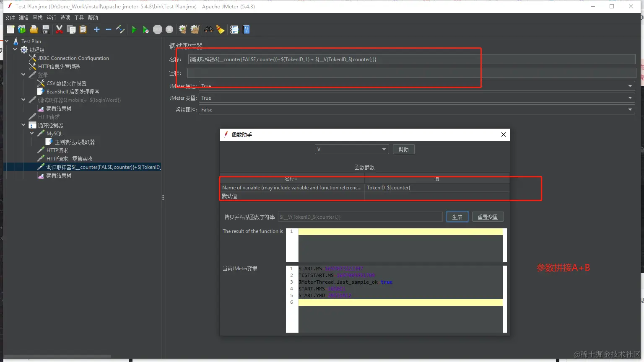Viewport: 644px width, 362px height.
Task: Start the test with green play icon
Action: pos(134,29)
